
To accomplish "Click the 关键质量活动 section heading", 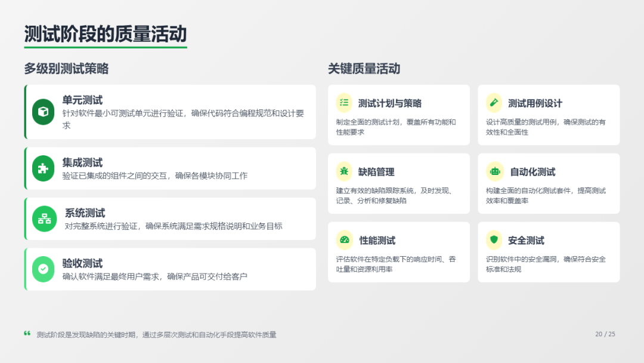I will pos(364,69).
